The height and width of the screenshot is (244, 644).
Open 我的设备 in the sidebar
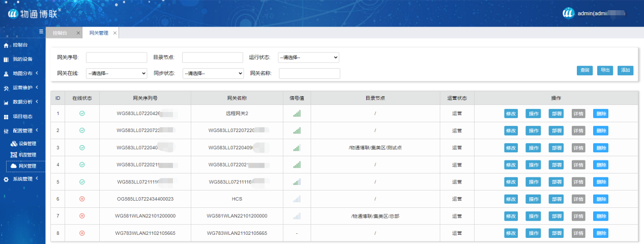click(x=22, y=59)
